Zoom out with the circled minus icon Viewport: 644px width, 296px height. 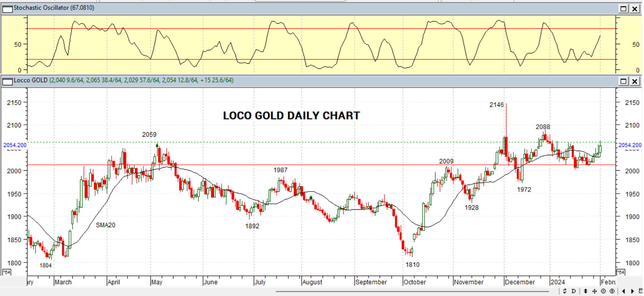[604, 291]
